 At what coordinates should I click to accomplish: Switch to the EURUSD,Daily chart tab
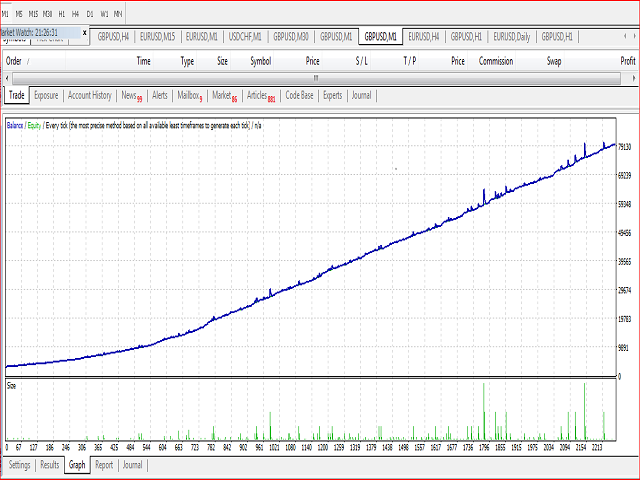point(511,37)
